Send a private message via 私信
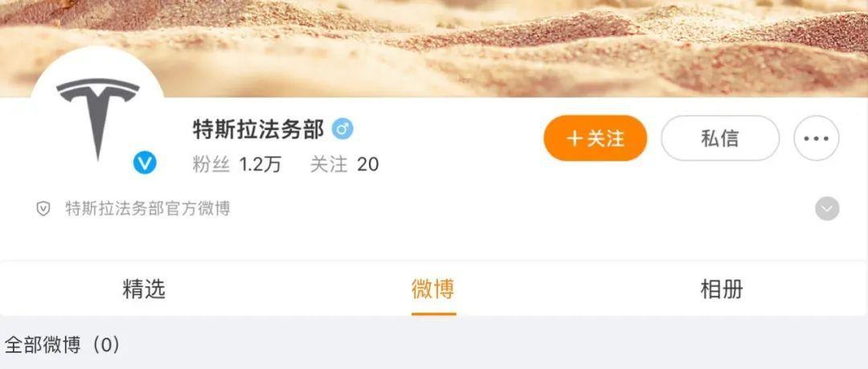Image resolution: width=868 pixels, height=369 pixels. pos(720,138)
